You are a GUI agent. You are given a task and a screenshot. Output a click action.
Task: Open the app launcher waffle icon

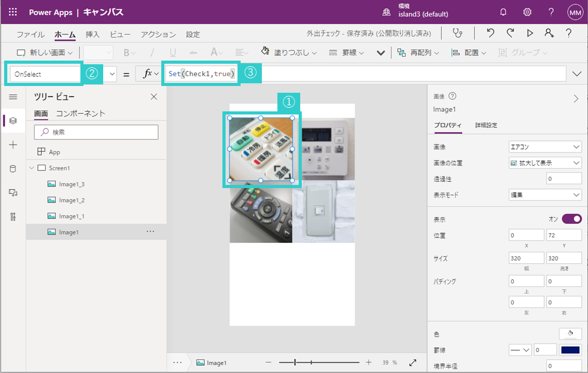point(13,12)
